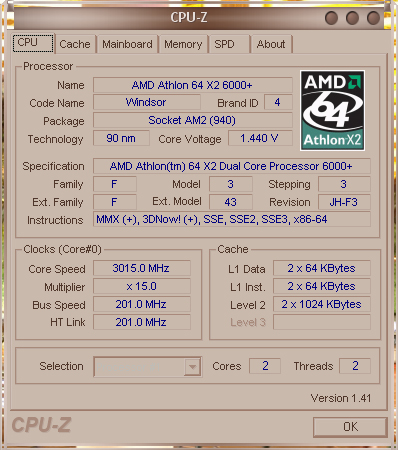The image size is (398, 450).
Task: Click the Core Voltage value 1.440 V
Action: tap(260, 138)
